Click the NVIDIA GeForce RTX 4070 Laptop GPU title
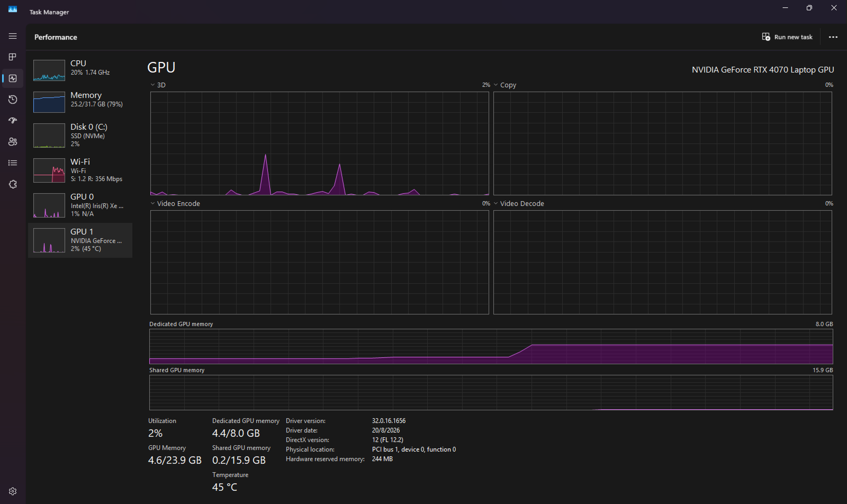 (x=763, y=70)
